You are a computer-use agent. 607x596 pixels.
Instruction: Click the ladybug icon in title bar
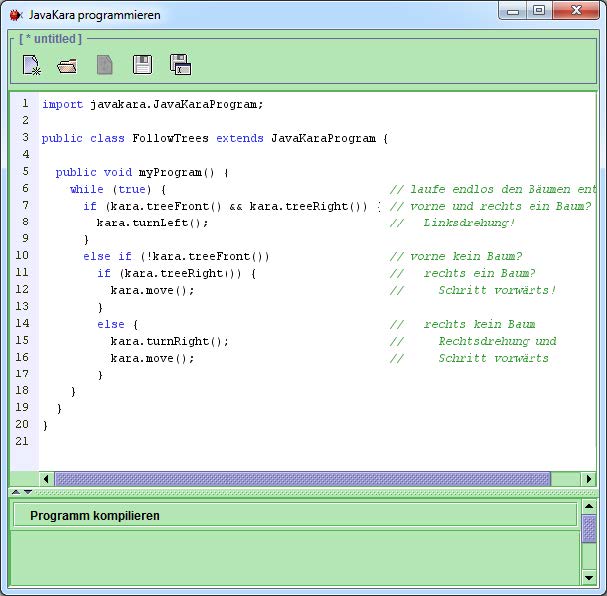tap(15, 15)
